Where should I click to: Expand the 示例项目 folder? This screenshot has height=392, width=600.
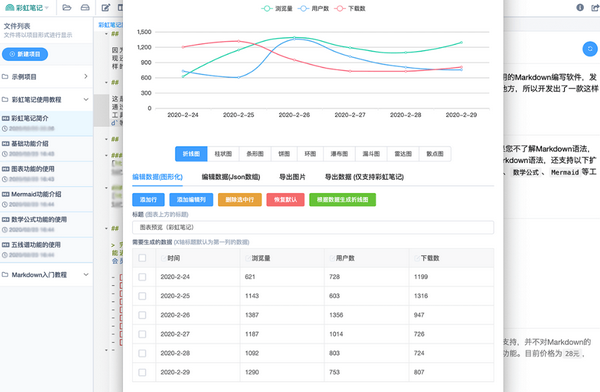click(x=46, y=77)
